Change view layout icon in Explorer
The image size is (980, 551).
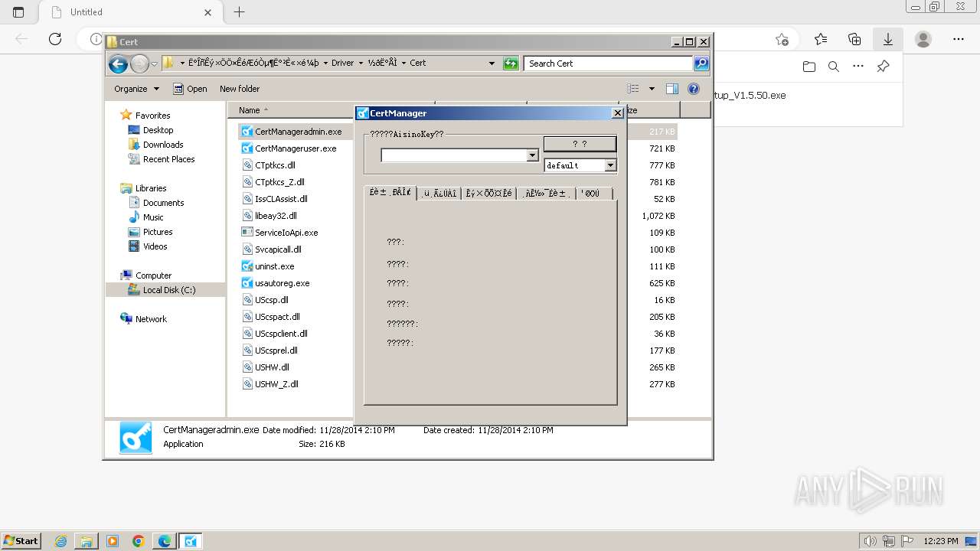(633, 89)
